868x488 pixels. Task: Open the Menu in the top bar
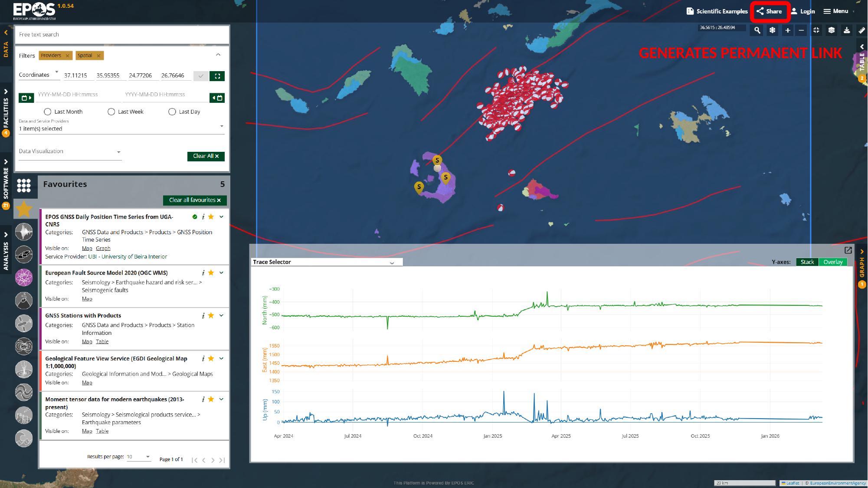coord(835,11)
